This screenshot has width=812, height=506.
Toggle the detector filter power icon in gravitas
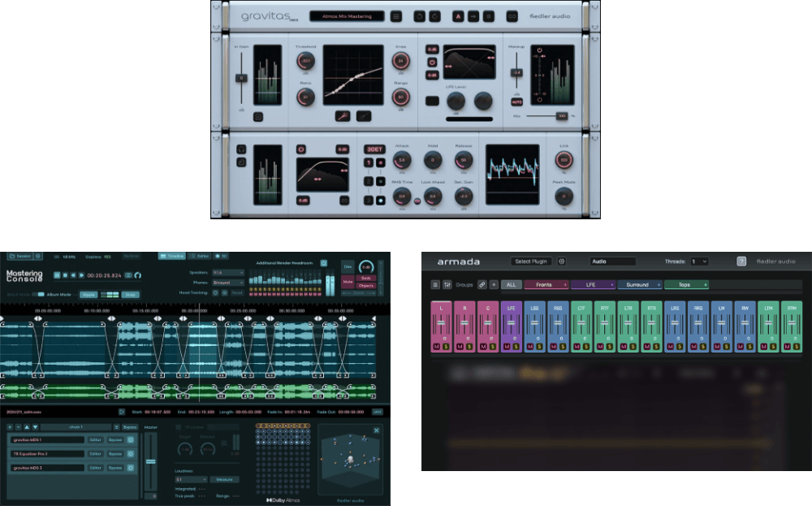(x=301, y=149)
